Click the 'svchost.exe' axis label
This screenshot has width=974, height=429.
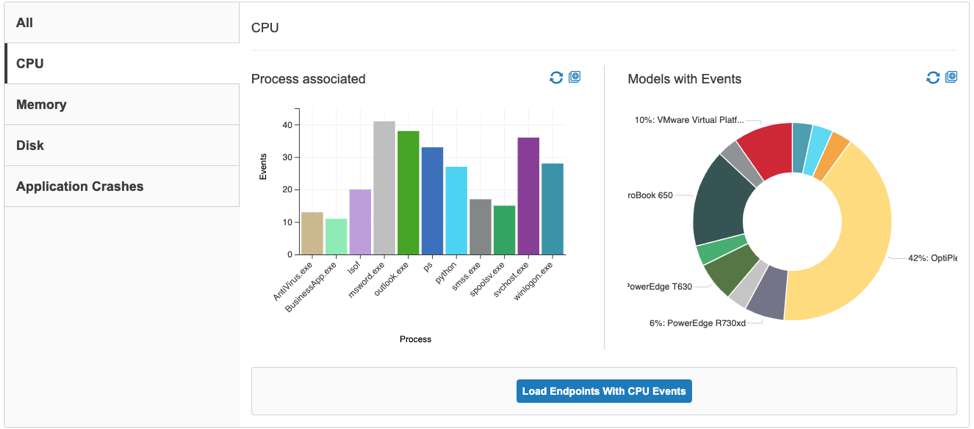tap(509, 281)
